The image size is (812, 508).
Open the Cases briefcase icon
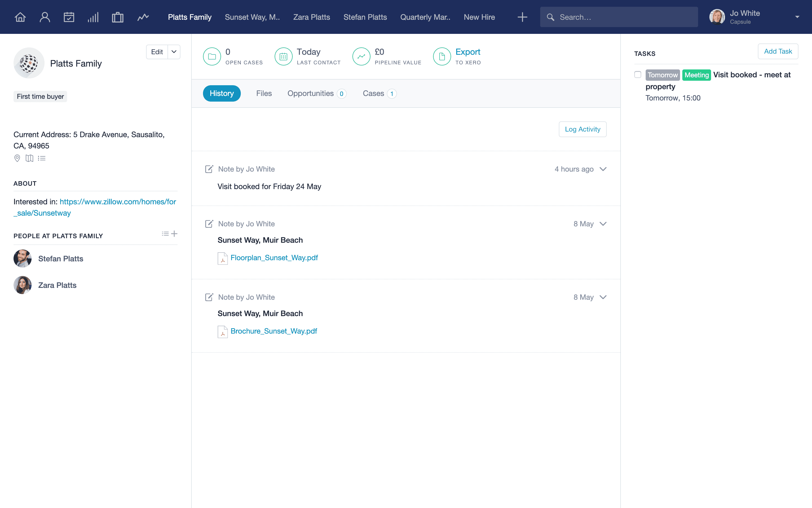coord(118,17)
